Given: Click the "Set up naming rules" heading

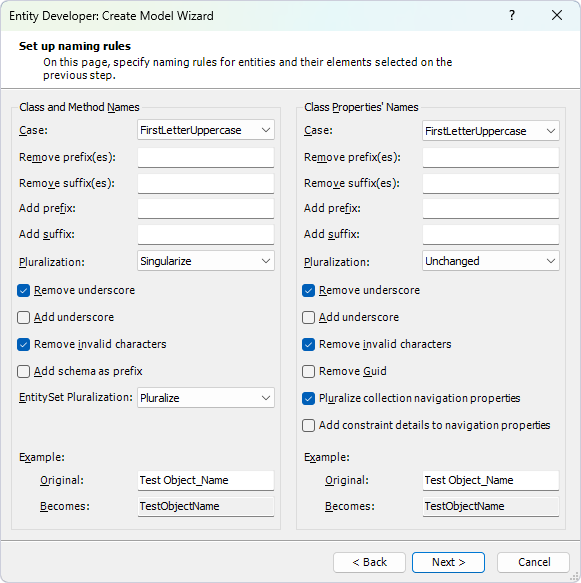Looking at the screenshot, I should pyautogui.click(x=75, y=46).
